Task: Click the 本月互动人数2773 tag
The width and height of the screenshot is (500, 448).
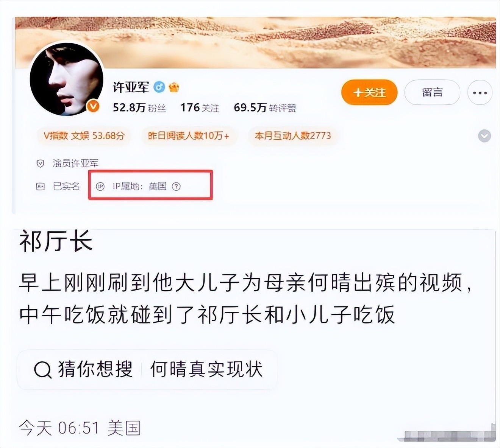Action: click(x=293, y=136)
